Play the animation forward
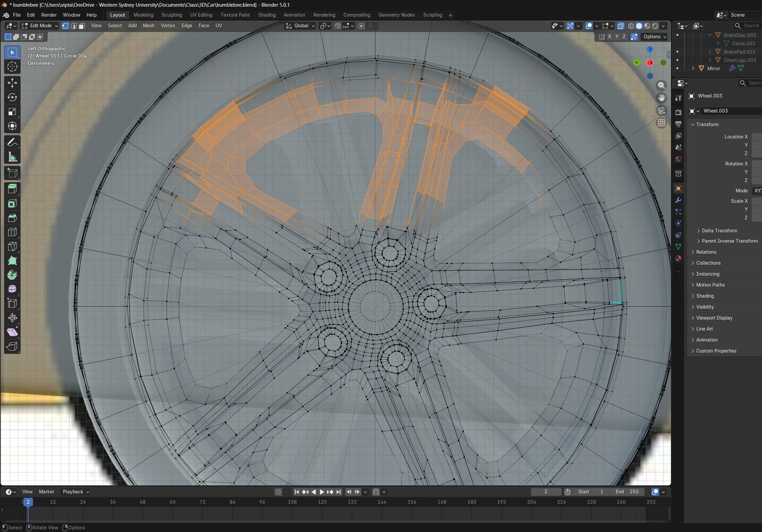The height and width of the screenshot is (532, 762). 322,492
